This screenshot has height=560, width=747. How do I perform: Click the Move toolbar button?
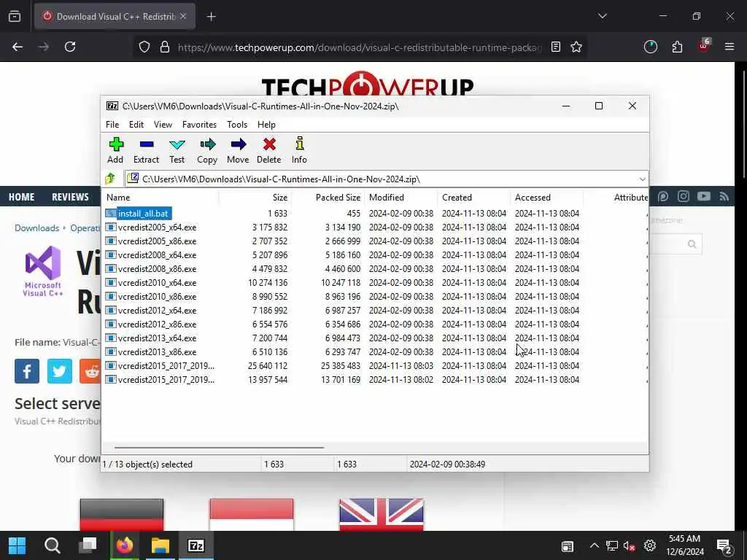pos(238,150)
